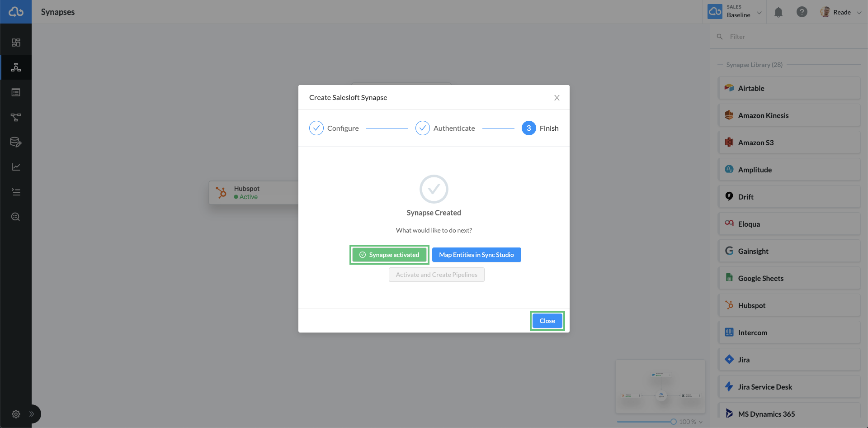Open the SALES Baseline workspace dropdown
Image resolution: width=868 pixels, height=428 pixels.
coord(735,12)
